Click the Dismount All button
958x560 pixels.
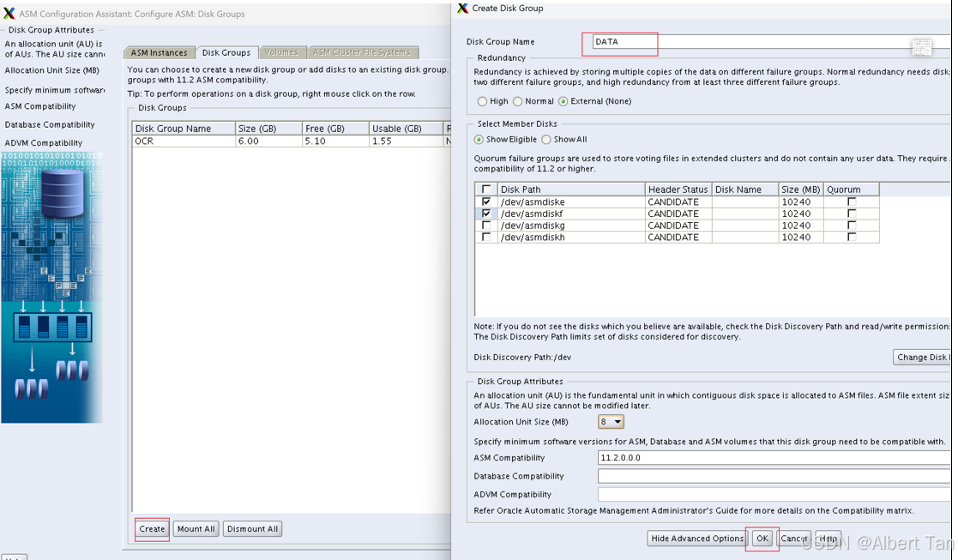tap(252, 529)
